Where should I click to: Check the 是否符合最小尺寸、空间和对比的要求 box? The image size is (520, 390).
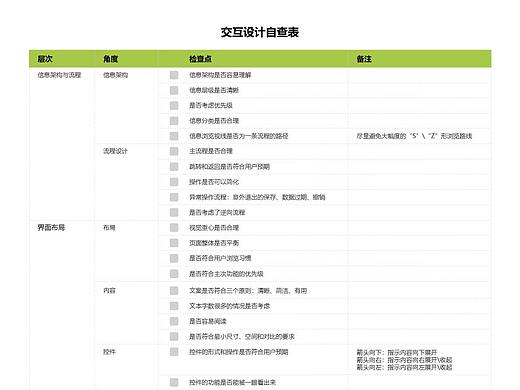click(x=174, y=337)
